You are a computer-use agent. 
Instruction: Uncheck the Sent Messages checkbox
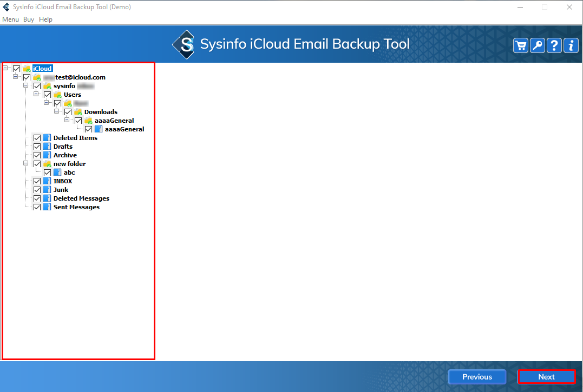[37, 207]
